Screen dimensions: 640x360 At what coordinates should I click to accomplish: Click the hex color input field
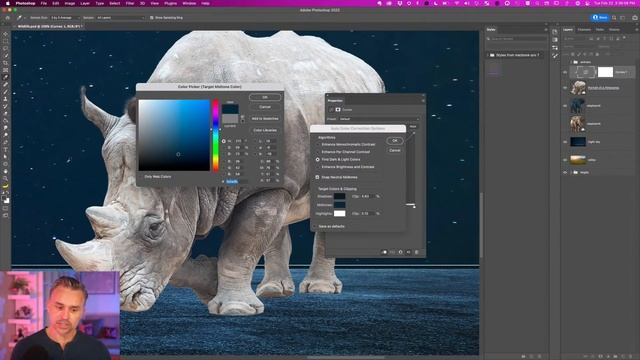(x=236, y=181)
